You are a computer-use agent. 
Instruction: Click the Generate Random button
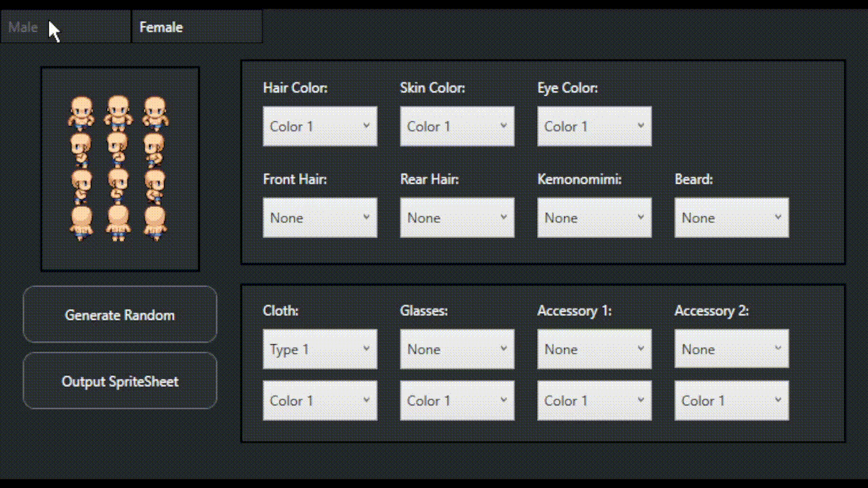[119, 314]
